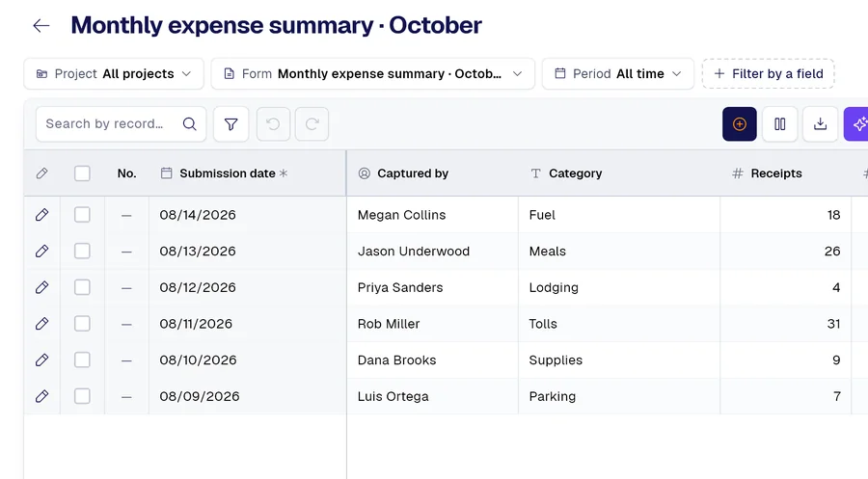
Task: Edit the 08/12/2026 row with pencil
Action: pos(42,287)
